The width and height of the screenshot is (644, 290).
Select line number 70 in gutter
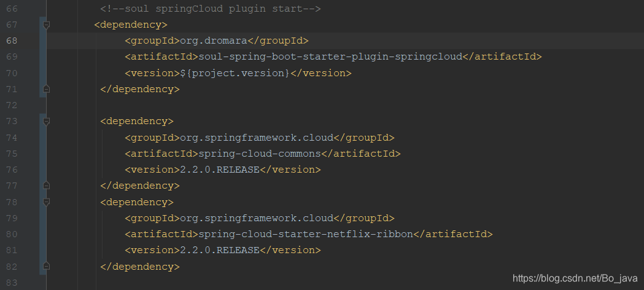click(x=12, y=73)
